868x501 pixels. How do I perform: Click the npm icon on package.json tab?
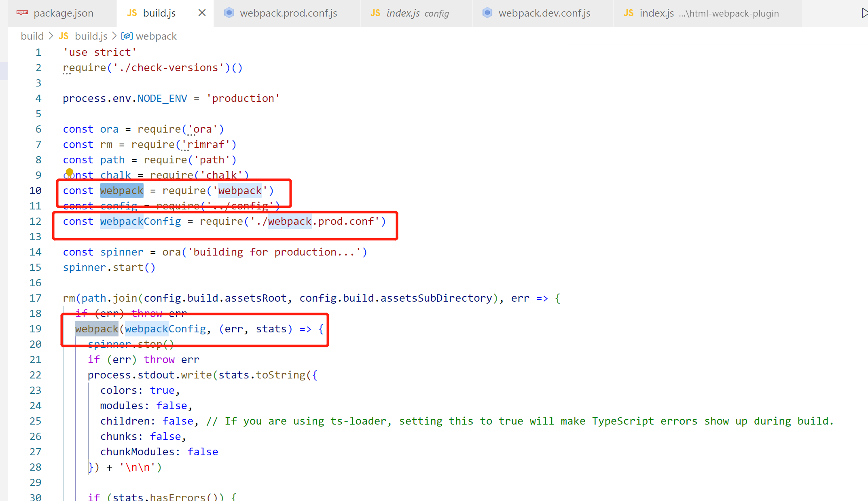click(x=22, y=13)
